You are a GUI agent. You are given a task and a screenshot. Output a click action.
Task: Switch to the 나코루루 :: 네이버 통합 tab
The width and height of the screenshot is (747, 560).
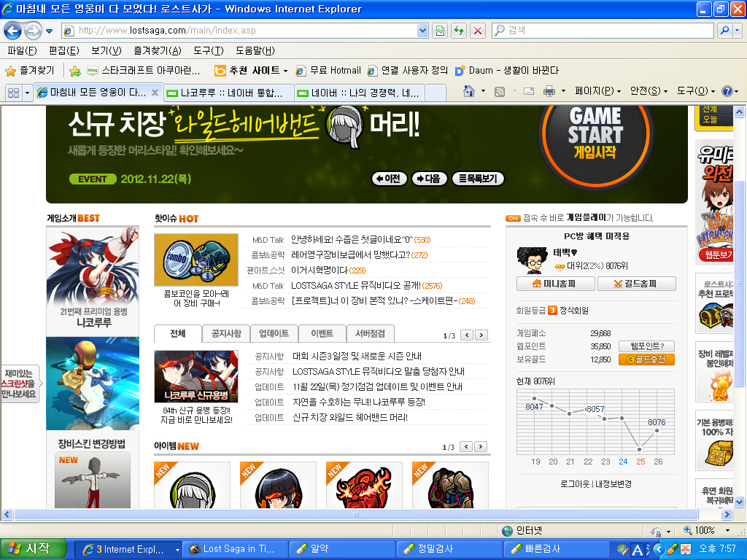coord(228,93)
